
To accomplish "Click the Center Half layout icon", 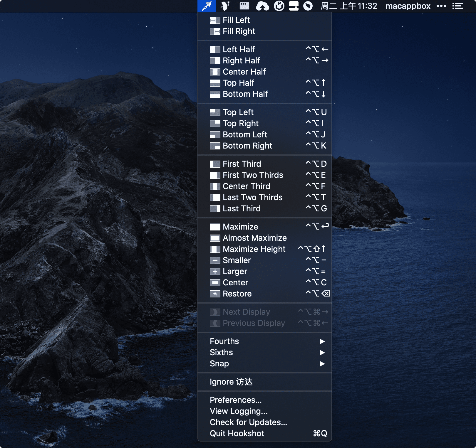I will (x=215, y=72).
